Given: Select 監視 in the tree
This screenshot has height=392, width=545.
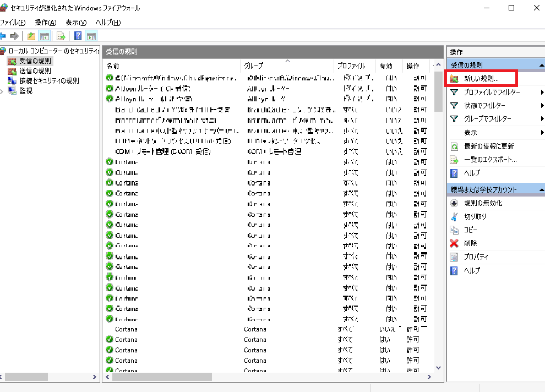Looking at the screenshot, I should pyautogui.click(x=26, y=91).
